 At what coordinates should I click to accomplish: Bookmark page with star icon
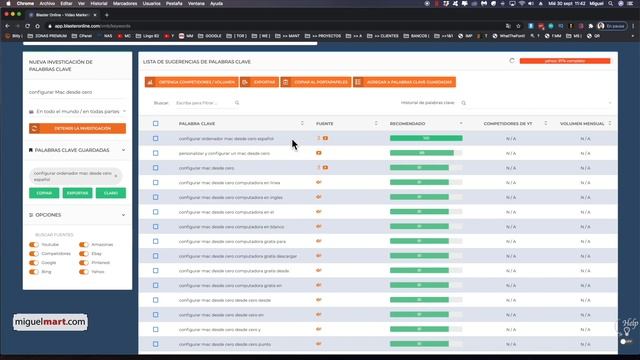click(518, 26)
